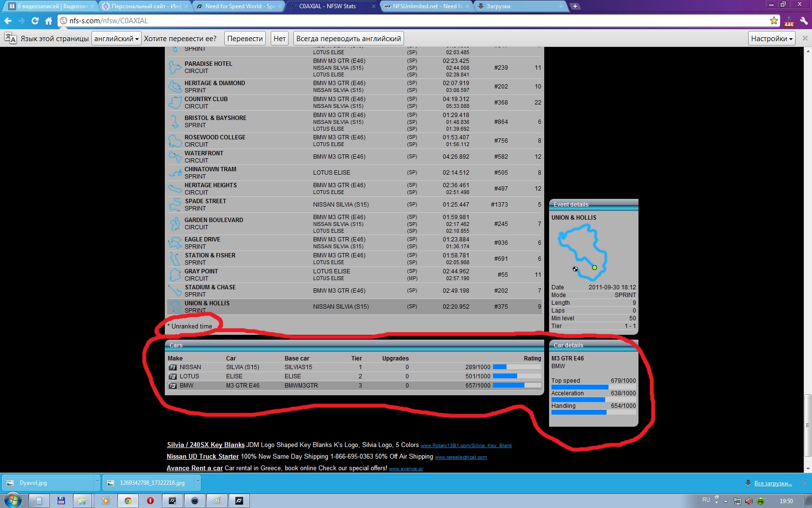
Task: Open the floppy disk taskbar app
Action: click(x=61, y=501)
